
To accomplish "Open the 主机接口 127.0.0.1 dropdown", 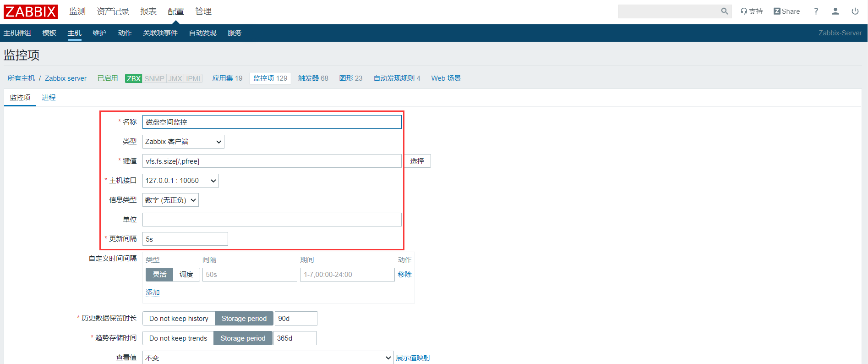I will click(x=180, y=181).
